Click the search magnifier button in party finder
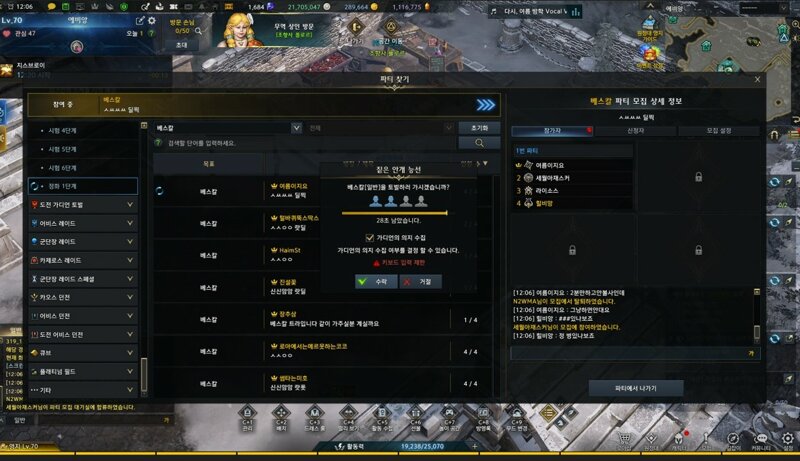 tap(479, 143)
